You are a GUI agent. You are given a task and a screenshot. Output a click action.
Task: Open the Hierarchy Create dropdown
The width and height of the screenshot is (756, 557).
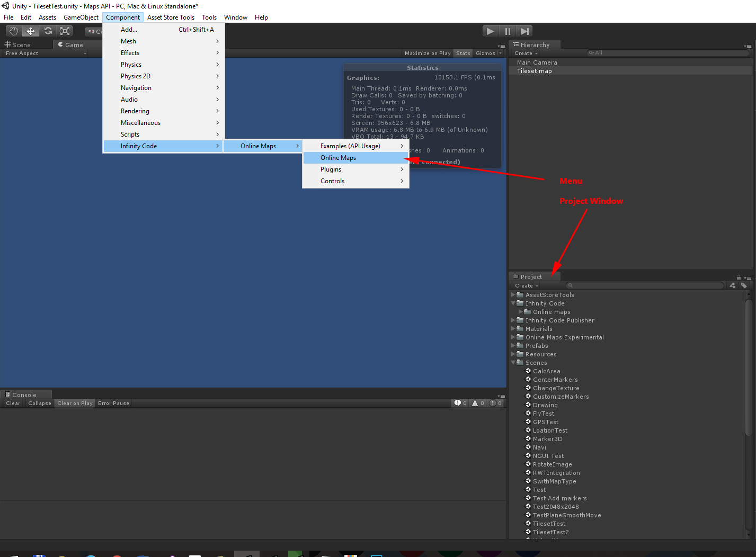click(526, 53)
